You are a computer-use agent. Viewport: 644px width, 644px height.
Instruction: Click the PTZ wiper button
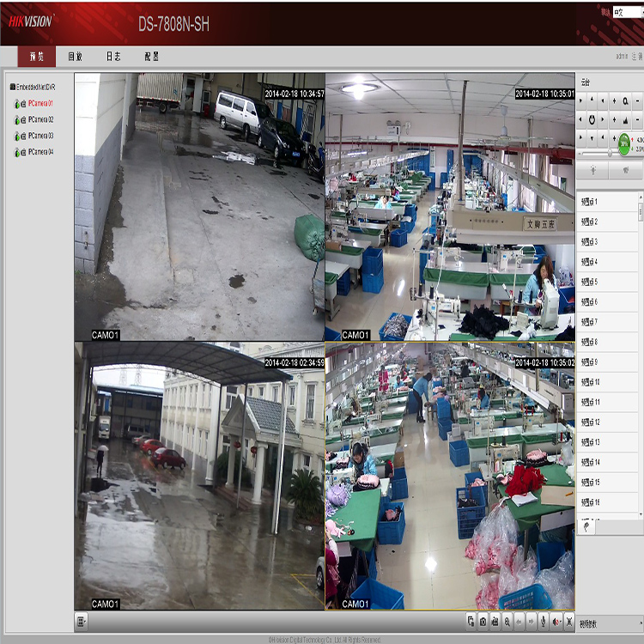625,170
